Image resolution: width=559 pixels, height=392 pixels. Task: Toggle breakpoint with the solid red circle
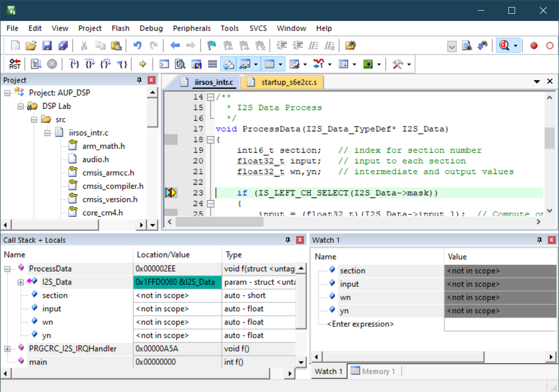click(534, 46)
